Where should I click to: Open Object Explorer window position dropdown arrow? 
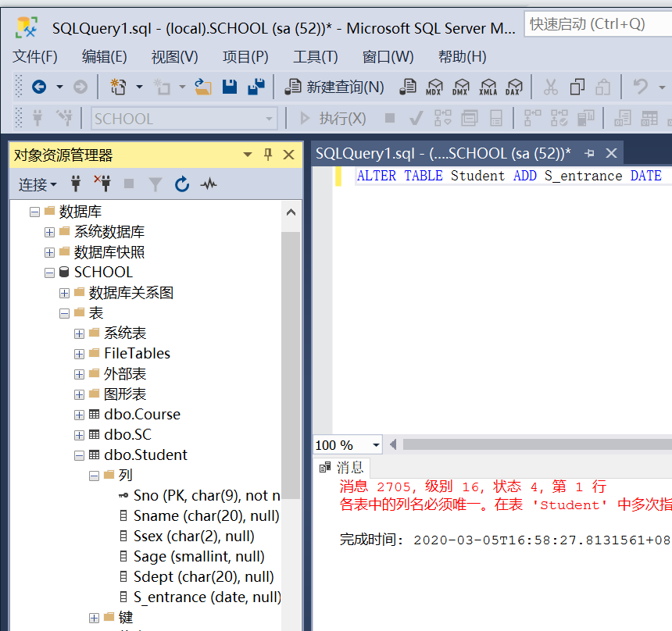[x=247, y=155]
